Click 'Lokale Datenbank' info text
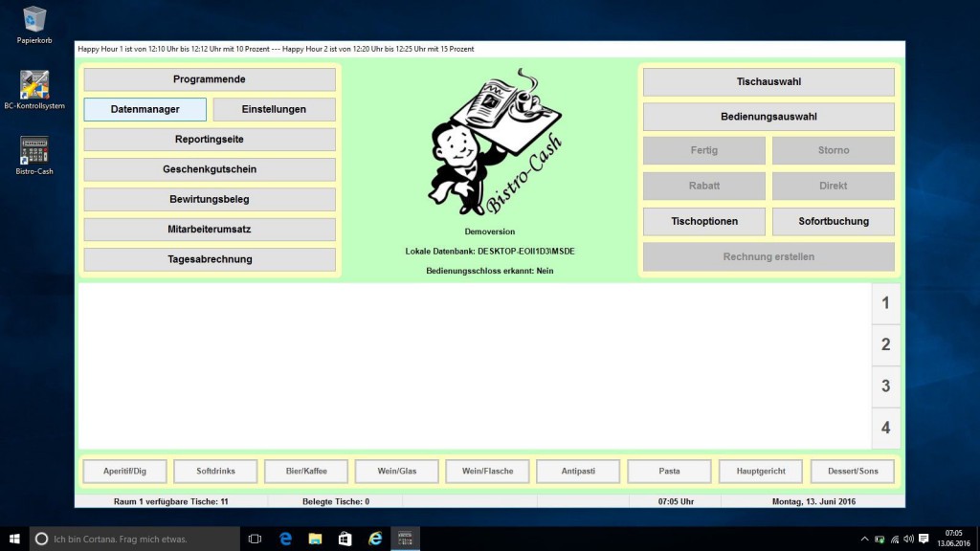 coord(489,252)
